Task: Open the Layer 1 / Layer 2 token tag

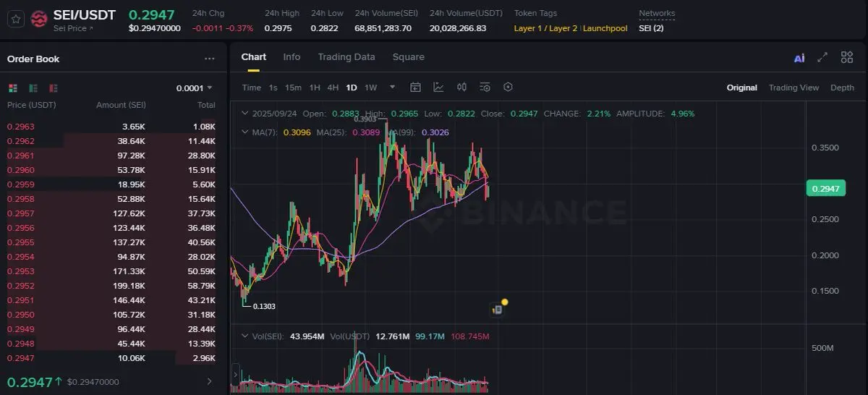Action: tap(545, 28)
